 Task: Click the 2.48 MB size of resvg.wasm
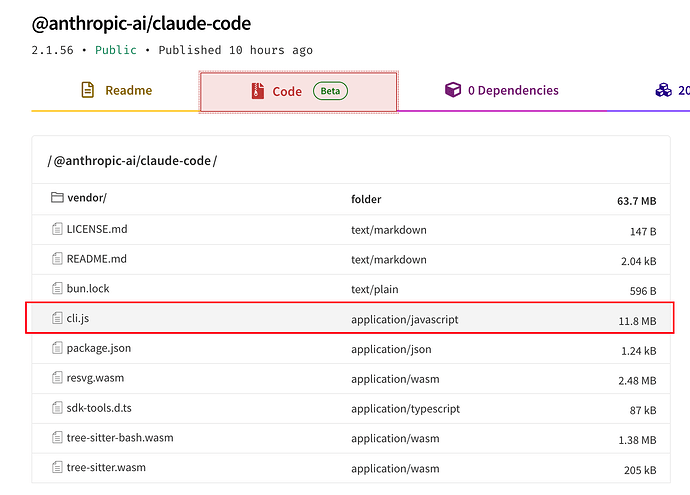click(x=637, y=381)
